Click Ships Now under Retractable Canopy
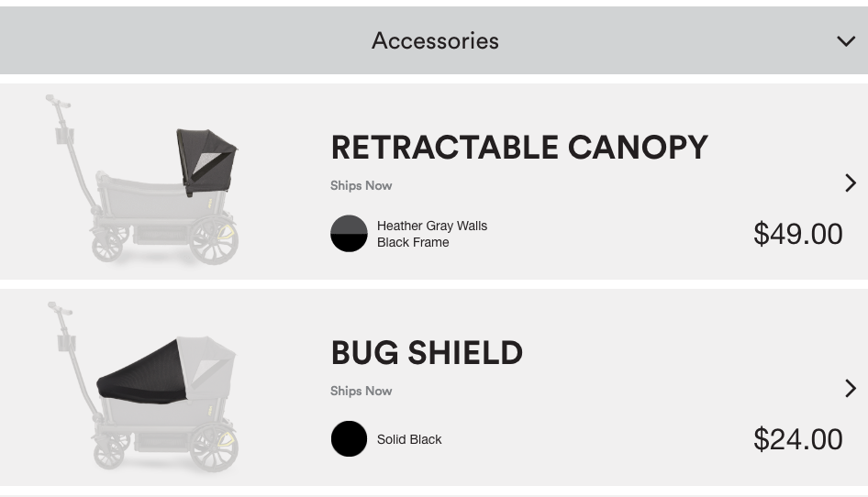The width and height of the screenshot is (868, 497). coord(361,185)
